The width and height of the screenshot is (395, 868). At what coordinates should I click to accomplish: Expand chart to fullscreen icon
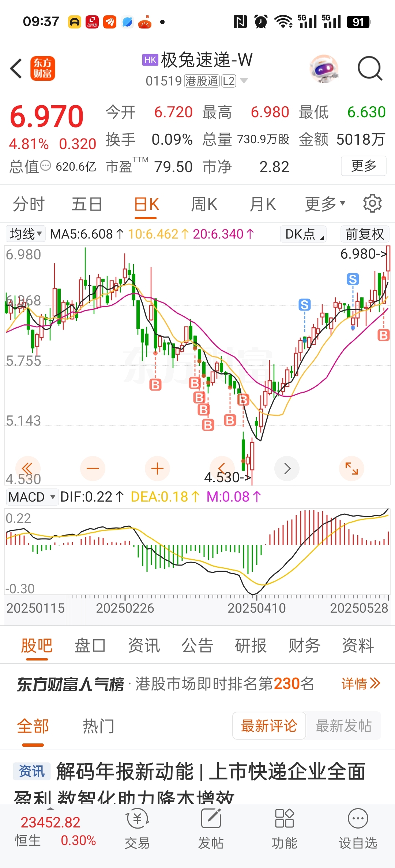click(351, 468)
